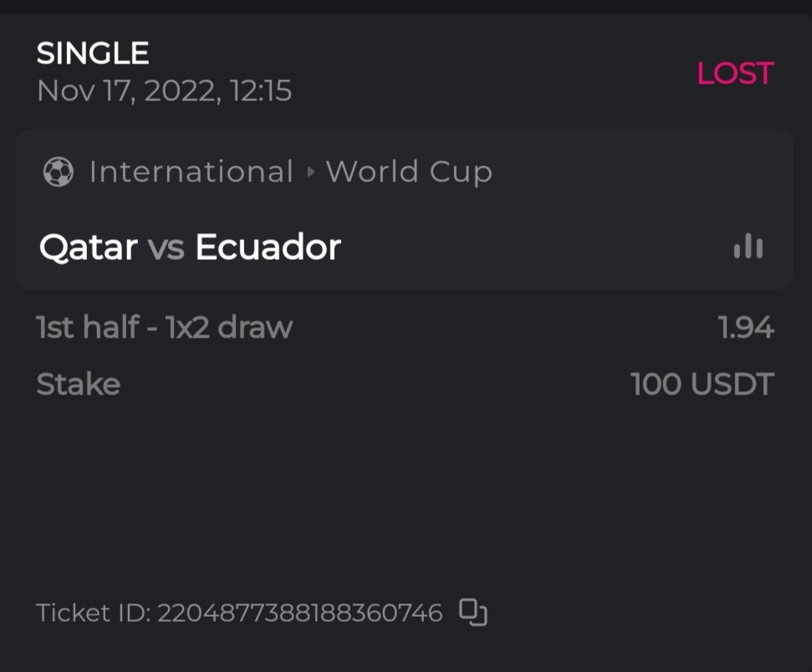Tap the Stake label
The image size is (812, 672).
(x=79, y=384)
